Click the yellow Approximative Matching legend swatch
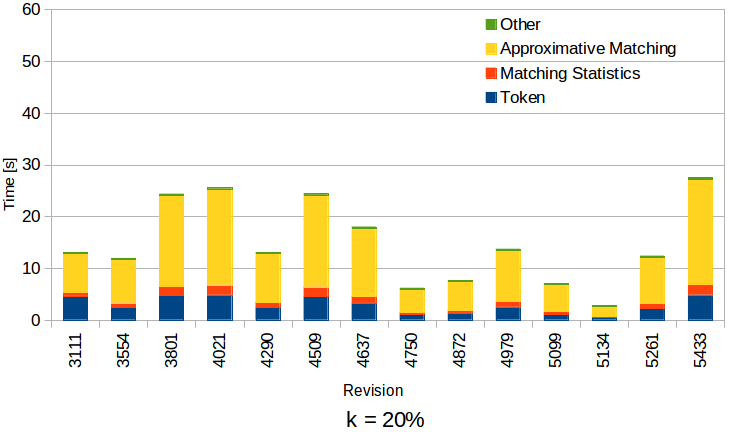The height and width of the screenshot is (432, 729). [x=489, y=48]
